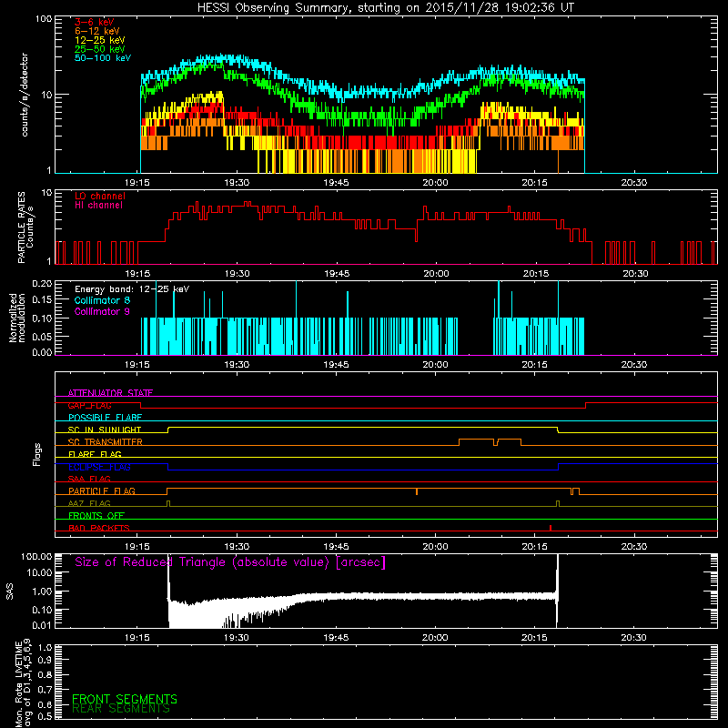Image resolution: width=728 pixels, height=728 pixels.
Task: Click the FLARE FLAG label
Action: click(95, 454)
